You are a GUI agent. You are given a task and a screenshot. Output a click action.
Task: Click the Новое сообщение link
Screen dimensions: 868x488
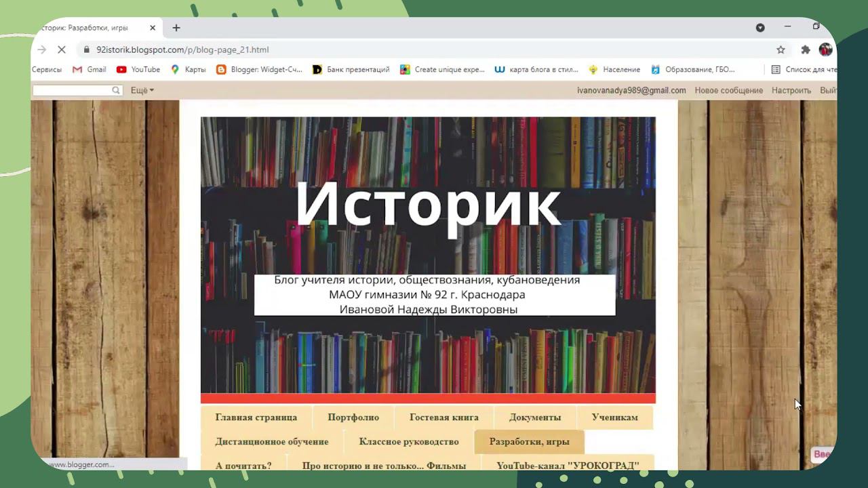[x=729, y=90]
